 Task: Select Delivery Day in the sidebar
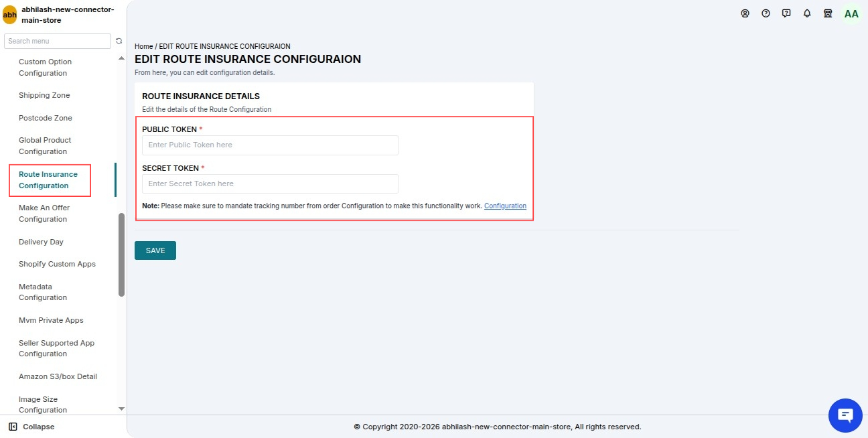(41, 242)
